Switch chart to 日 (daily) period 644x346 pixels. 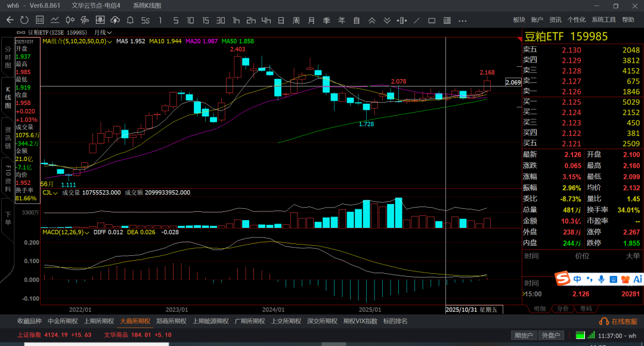click(x=281, y=20)
